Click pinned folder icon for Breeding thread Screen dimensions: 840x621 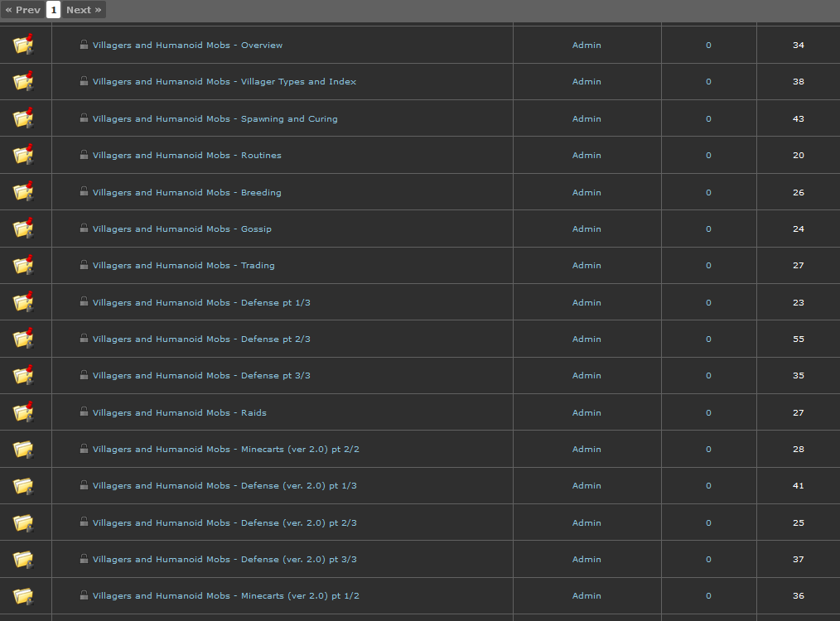[x=23, y=191]
